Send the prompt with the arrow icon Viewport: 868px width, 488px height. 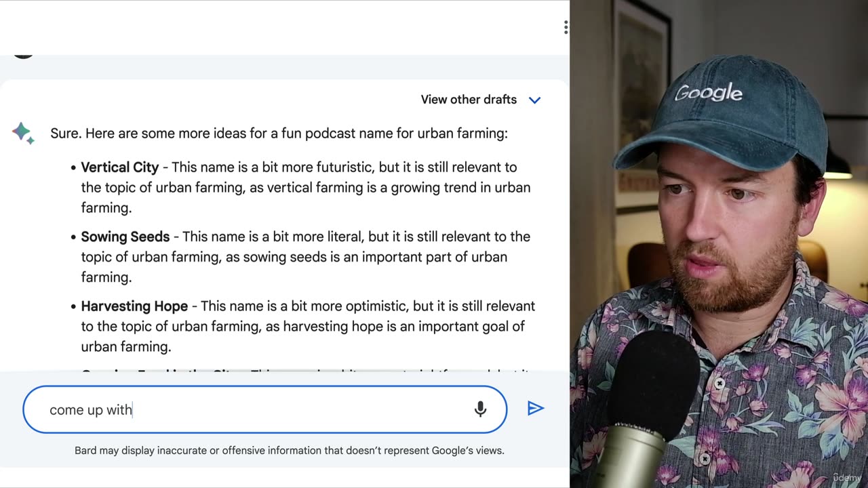click(536, 408)
